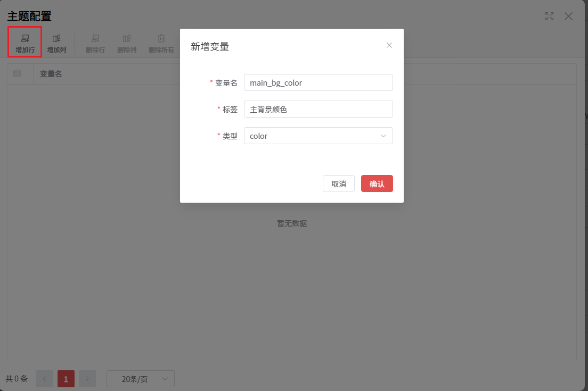
Task: Click the 标签 input field
Action: [x=318, y=109]
